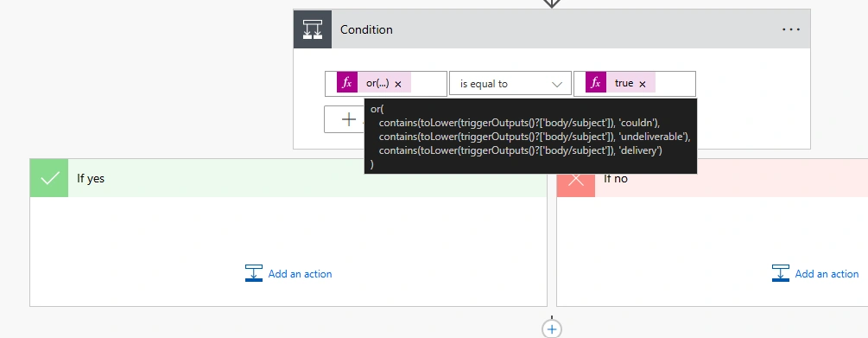Click the Condition title text
868x338 pixels.
pyautogui.click(x=366, y=30)
